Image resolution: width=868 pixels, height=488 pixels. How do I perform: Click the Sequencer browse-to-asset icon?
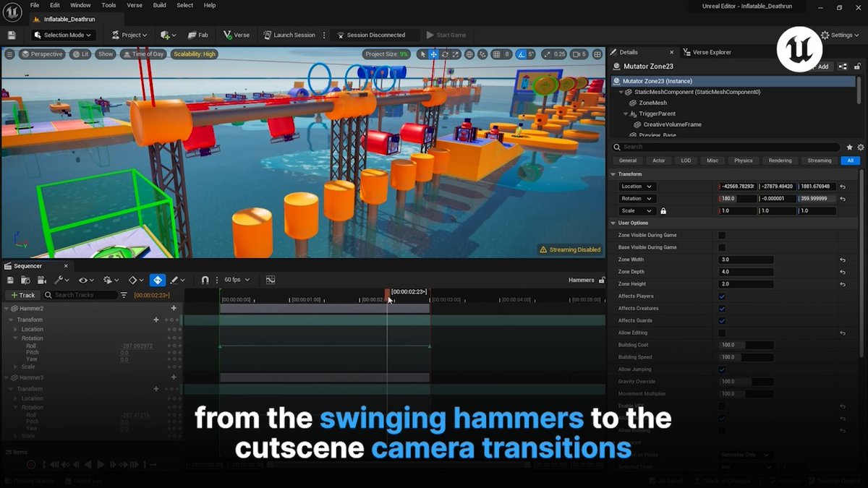[26, 280]
